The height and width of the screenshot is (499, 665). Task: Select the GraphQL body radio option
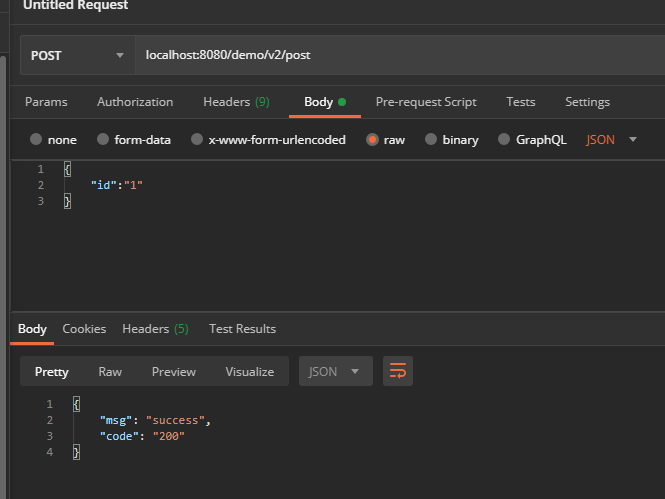click(x=504, y=139)
